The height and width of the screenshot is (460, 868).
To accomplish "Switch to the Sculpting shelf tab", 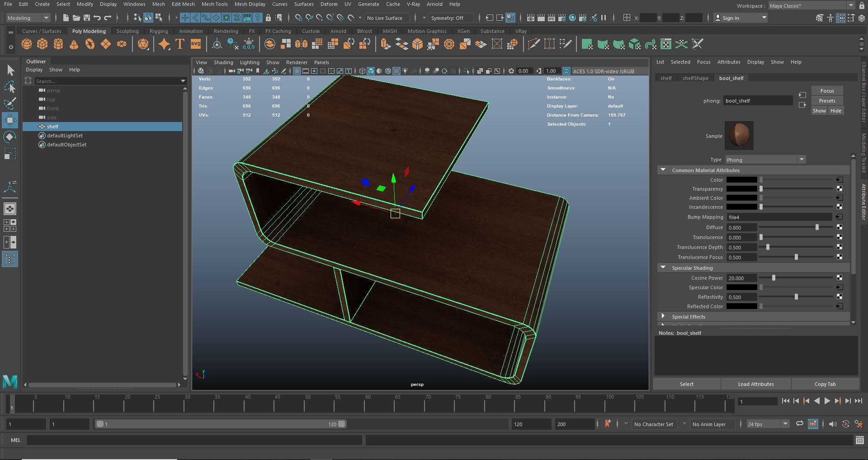I will click(127, 31).
